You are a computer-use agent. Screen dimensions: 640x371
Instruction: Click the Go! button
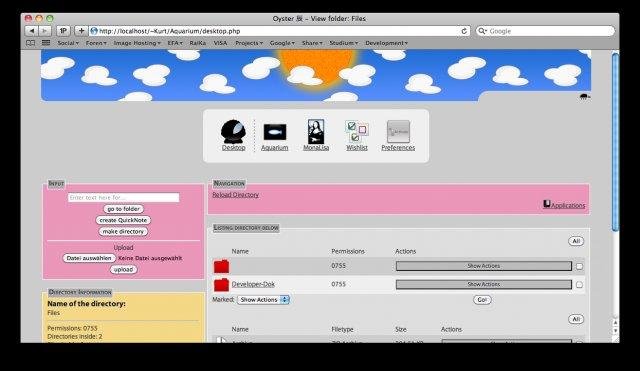pyautogui.click(x=482, y=300)
